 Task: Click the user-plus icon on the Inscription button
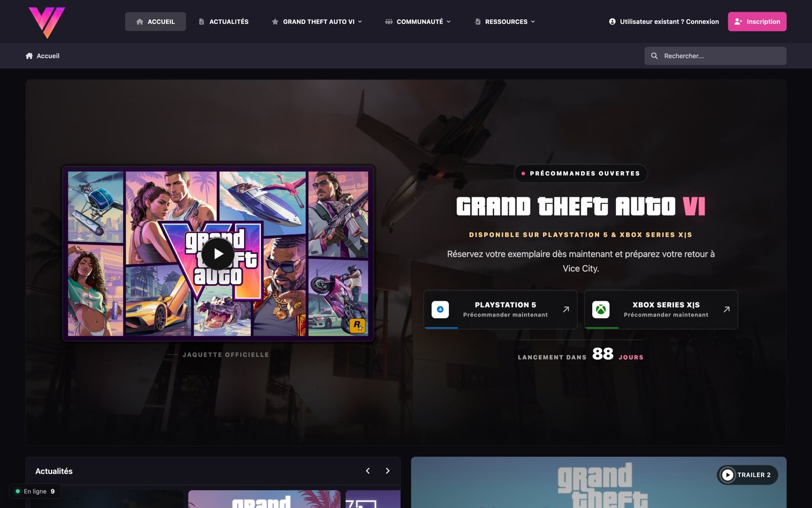tap(738, 21)
